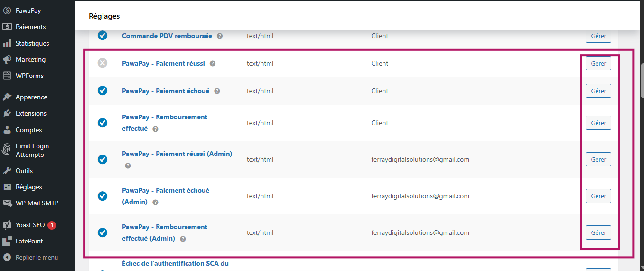
Task: Click the Extensions plug icon
Action: (7, 113)
